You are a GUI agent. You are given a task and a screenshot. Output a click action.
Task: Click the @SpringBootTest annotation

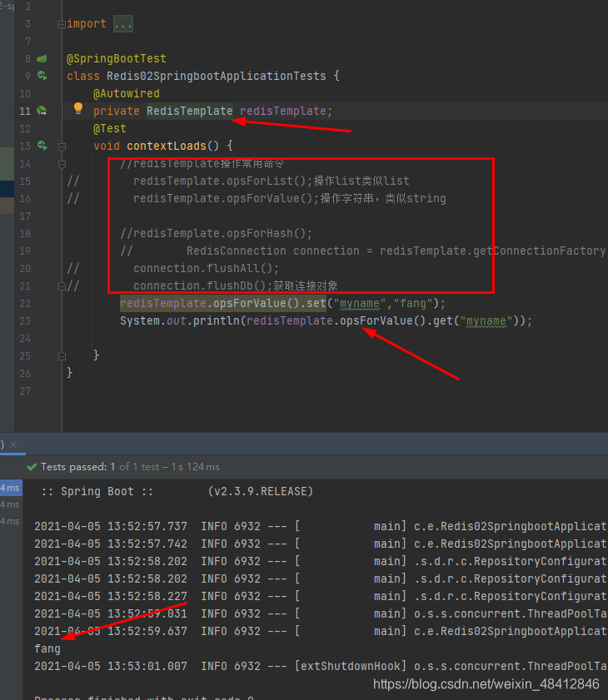click(x=116, y=58)
